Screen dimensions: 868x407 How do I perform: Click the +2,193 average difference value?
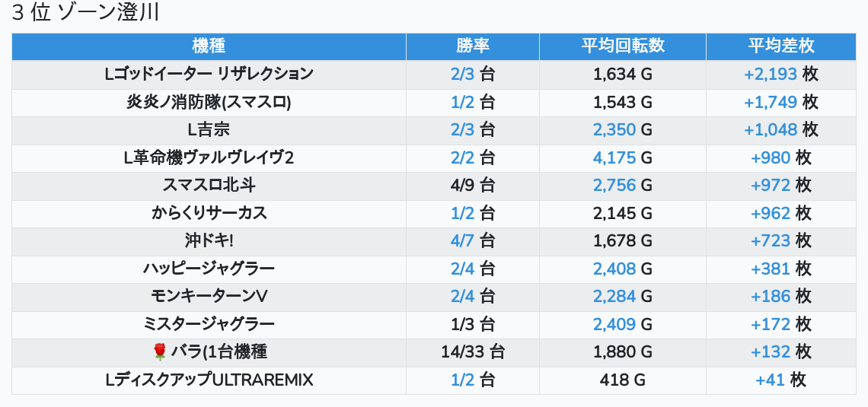pyautogui.click(x=771, y=74)
